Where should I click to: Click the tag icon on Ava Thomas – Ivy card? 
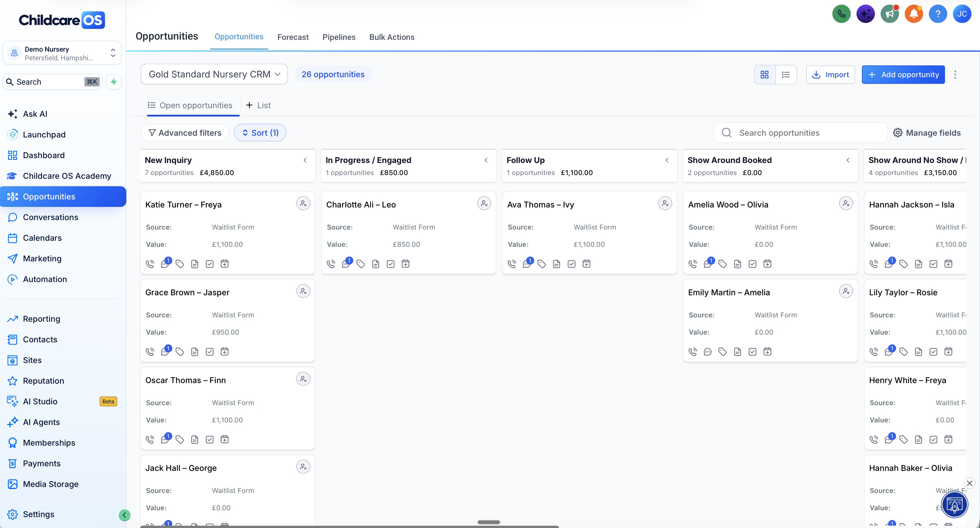tap(542, 264)
